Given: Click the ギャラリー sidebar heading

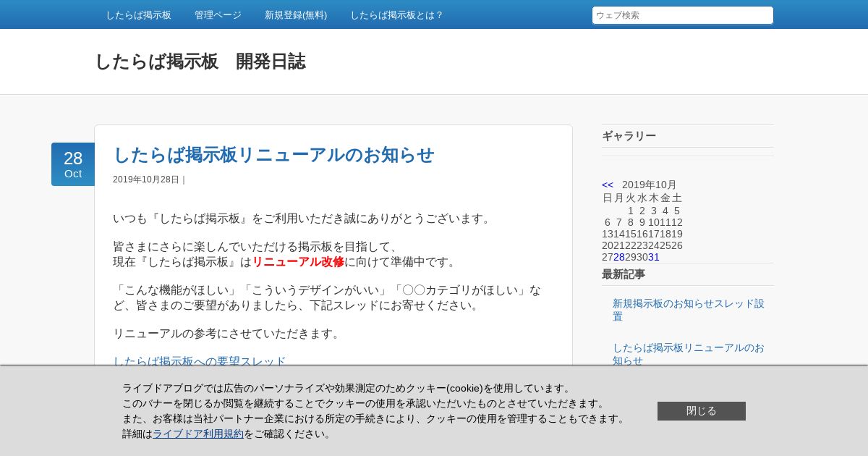Looking at the screenshot, I should [x=629, y=136].
